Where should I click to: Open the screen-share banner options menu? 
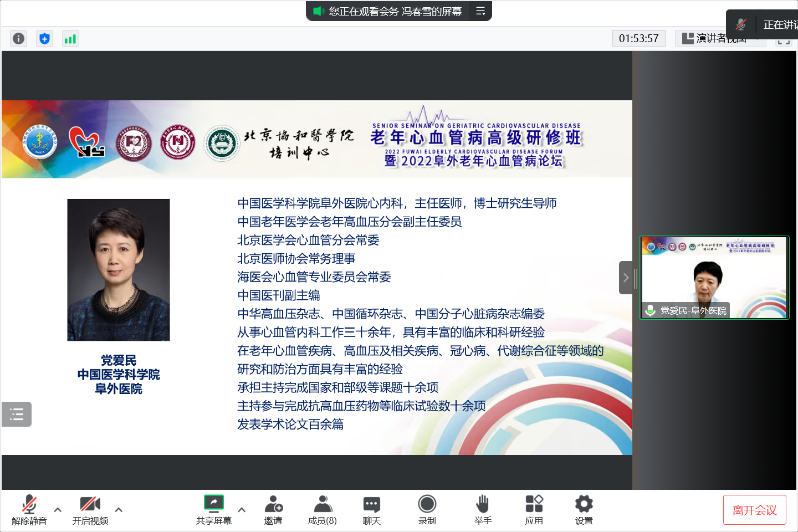(x=480, y=11)
